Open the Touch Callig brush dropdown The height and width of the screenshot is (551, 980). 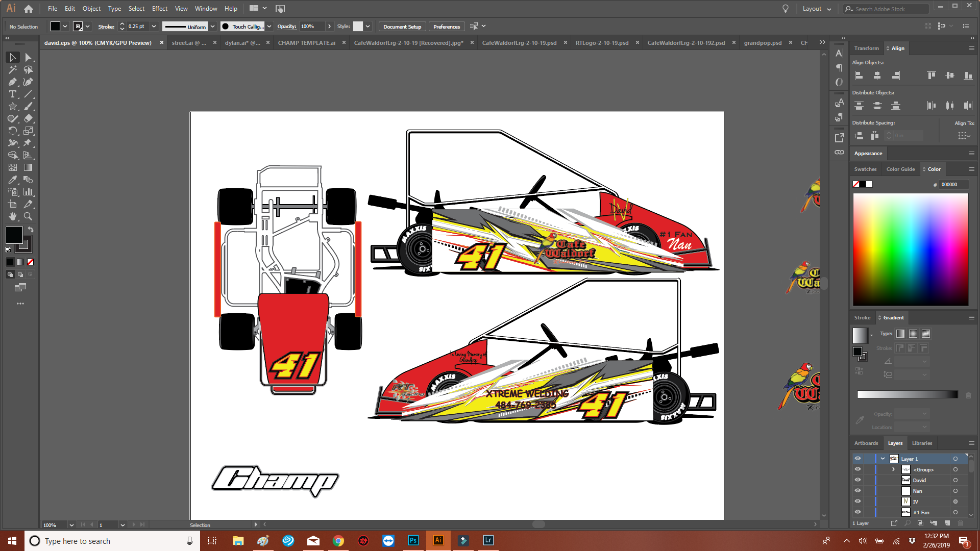click(269, 27)
